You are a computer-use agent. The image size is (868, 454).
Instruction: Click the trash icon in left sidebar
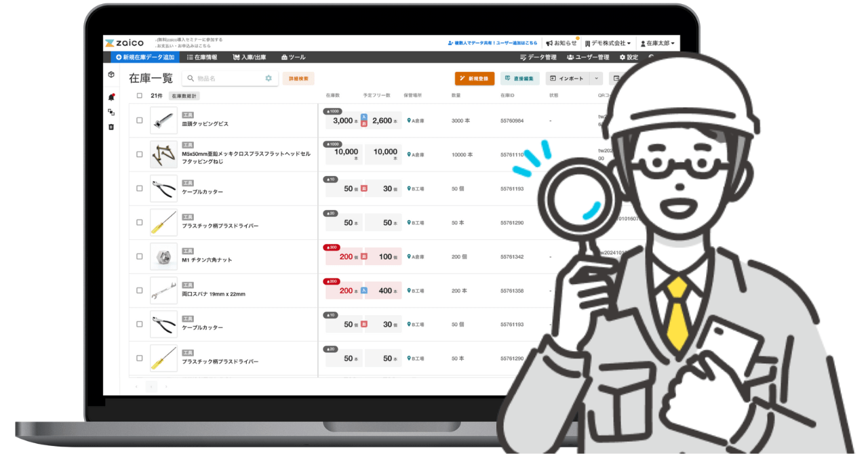pos(111,127)
